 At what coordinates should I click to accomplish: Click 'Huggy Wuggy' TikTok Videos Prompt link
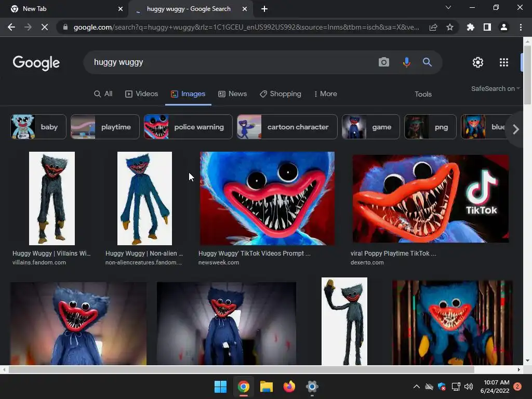pos(255,254)
